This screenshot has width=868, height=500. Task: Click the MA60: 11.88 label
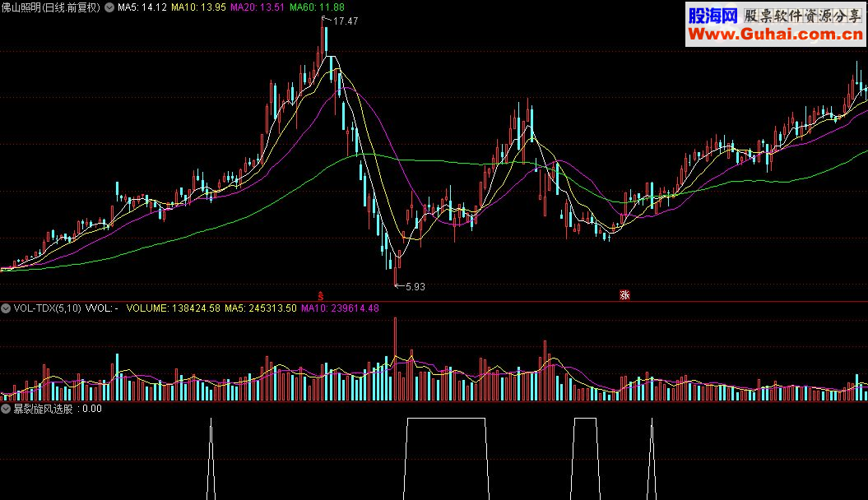point(318,7)
